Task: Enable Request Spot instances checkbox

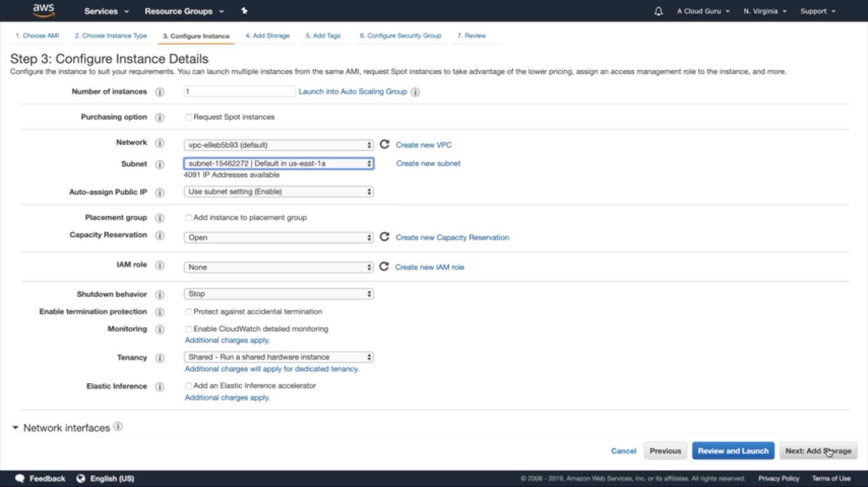Action: click(x=189, y=117)
